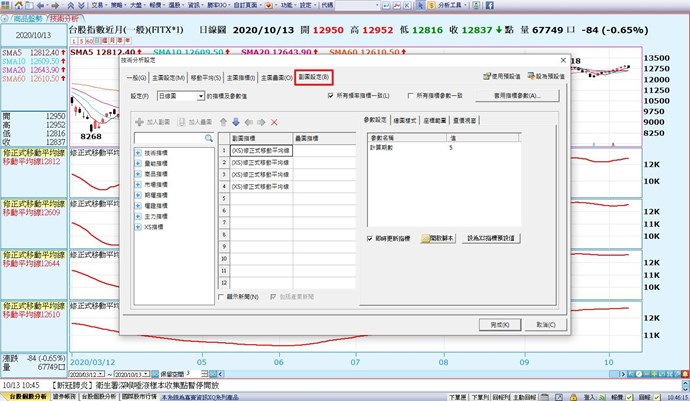This screenshot has width=690, height=401.
Task: Click 加入疊圖 icon button
Action: [x=181, y=121]
